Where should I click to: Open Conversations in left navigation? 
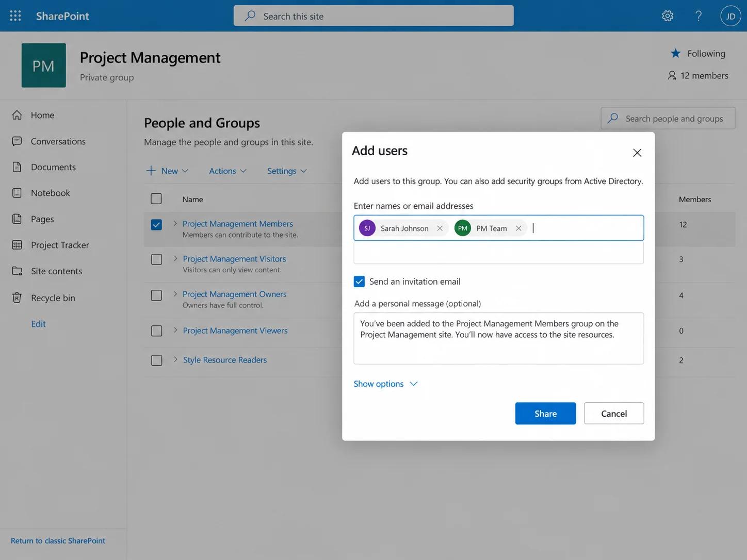tap(58, 141)
